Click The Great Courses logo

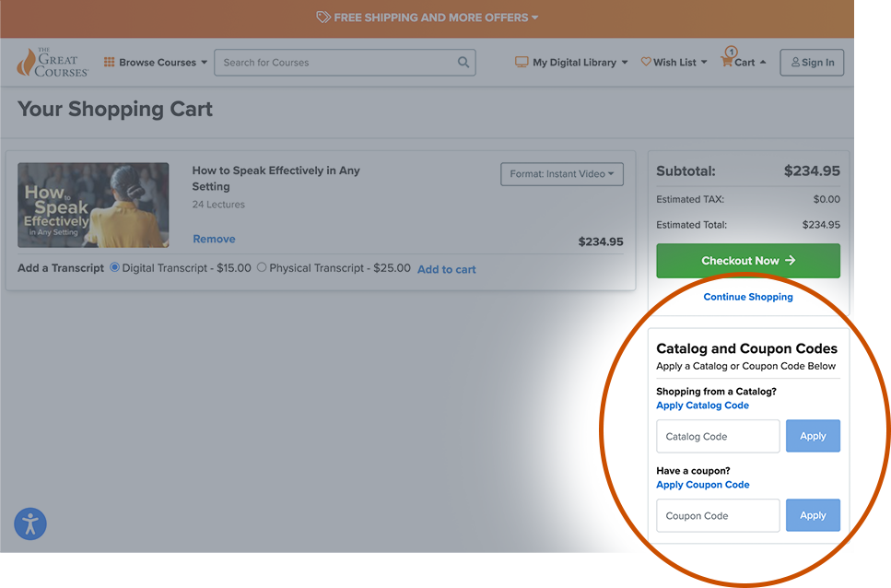click(x=52, y=62)
